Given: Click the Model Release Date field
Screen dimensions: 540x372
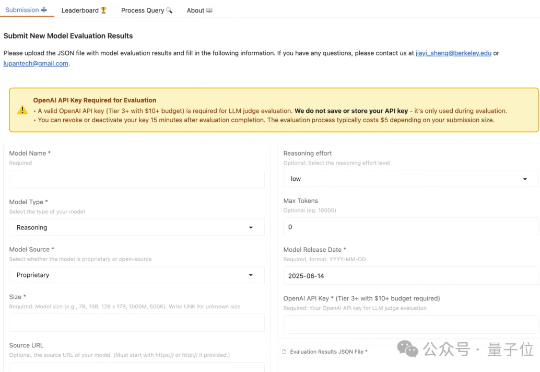Looking at the screenshot, I should click(410, 276).
